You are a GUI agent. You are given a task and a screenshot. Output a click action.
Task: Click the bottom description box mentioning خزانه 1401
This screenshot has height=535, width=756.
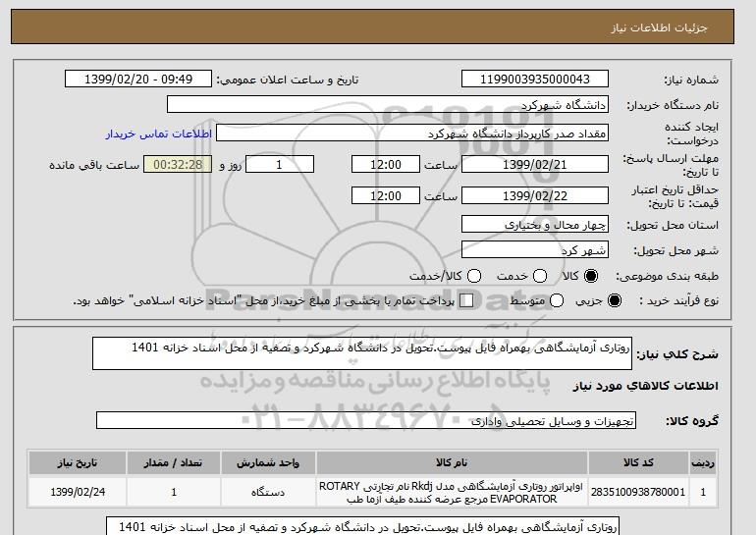(x=362, y=526)
